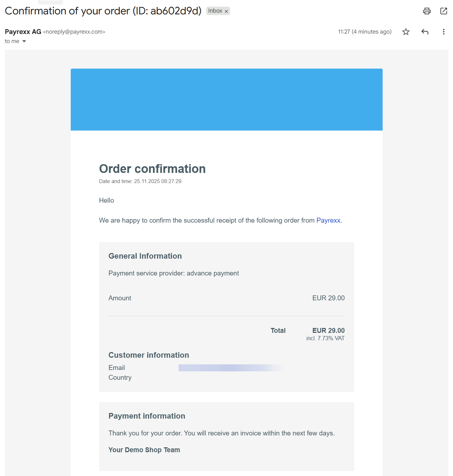The height and width of the screenshot is (476, 453).
Task: Click the email subject line title
Action: (103, 11)
